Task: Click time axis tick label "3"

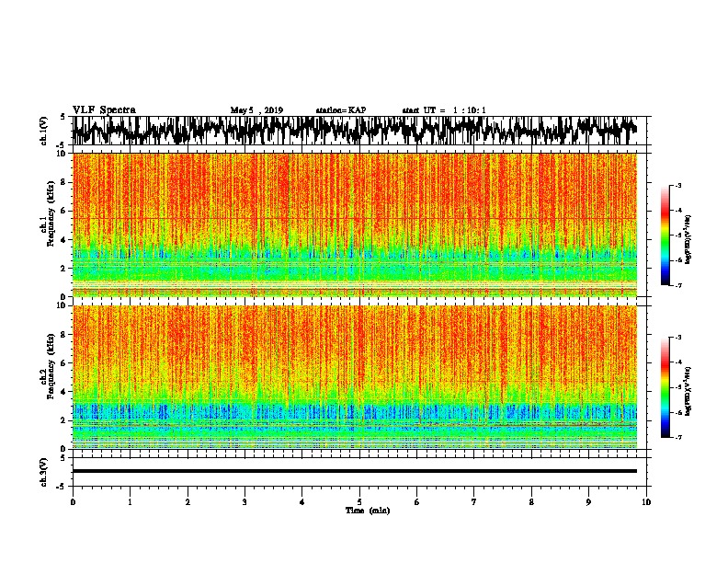Action: (245, 502)
